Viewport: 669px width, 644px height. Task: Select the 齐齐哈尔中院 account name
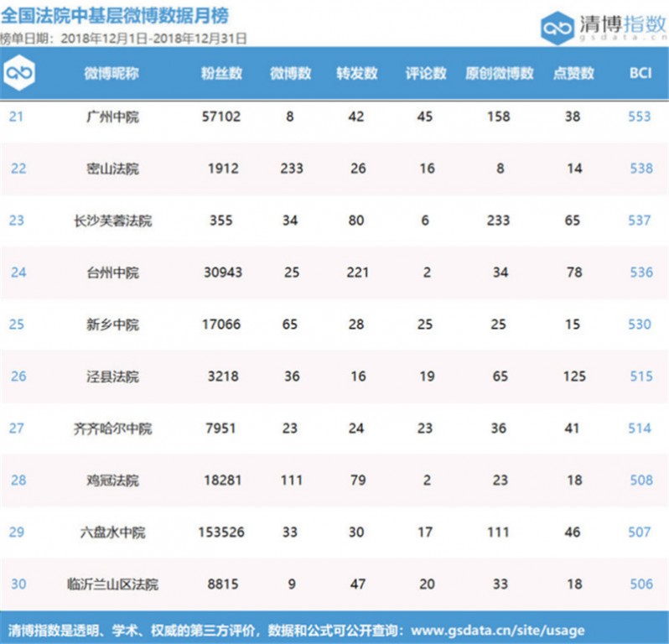[112, 428]
